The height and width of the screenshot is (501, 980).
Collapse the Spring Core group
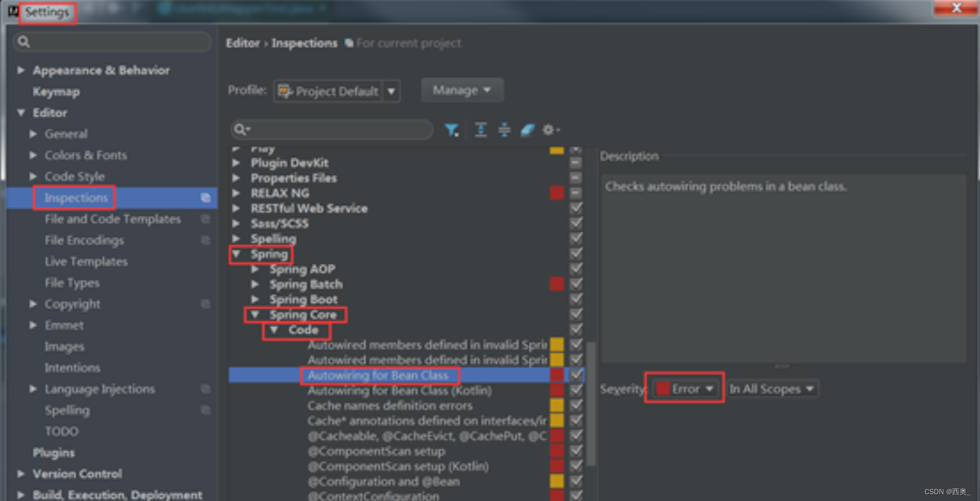pos(255,314)
